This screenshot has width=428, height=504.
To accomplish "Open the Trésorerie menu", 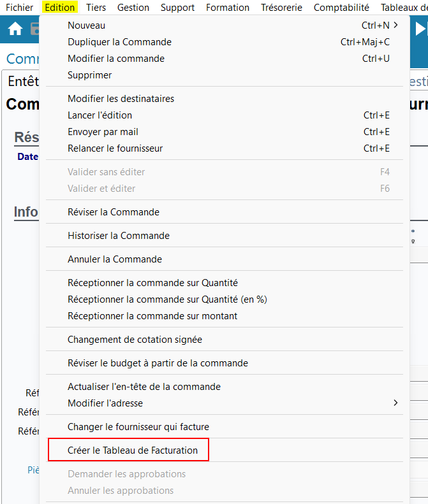I will pyautogui.click(x=281, y=8).
